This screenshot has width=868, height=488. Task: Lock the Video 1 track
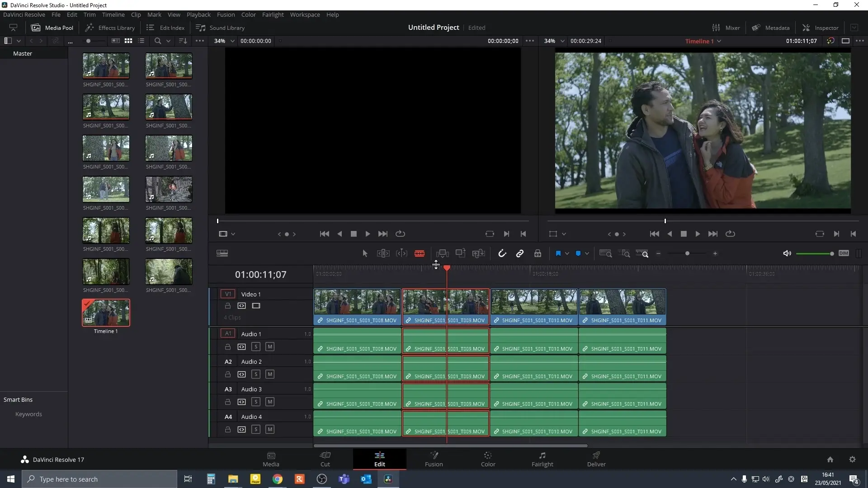click(x=228, y=306)
